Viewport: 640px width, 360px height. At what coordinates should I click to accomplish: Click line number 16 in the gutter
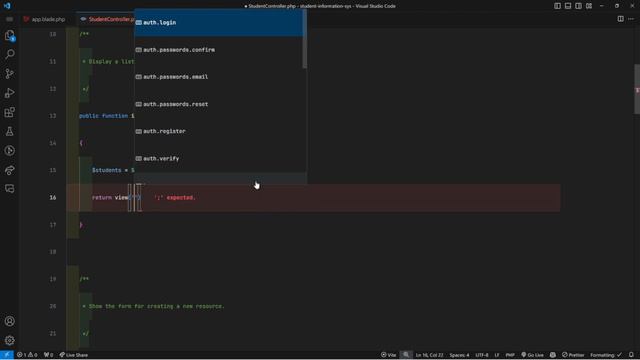53,198
